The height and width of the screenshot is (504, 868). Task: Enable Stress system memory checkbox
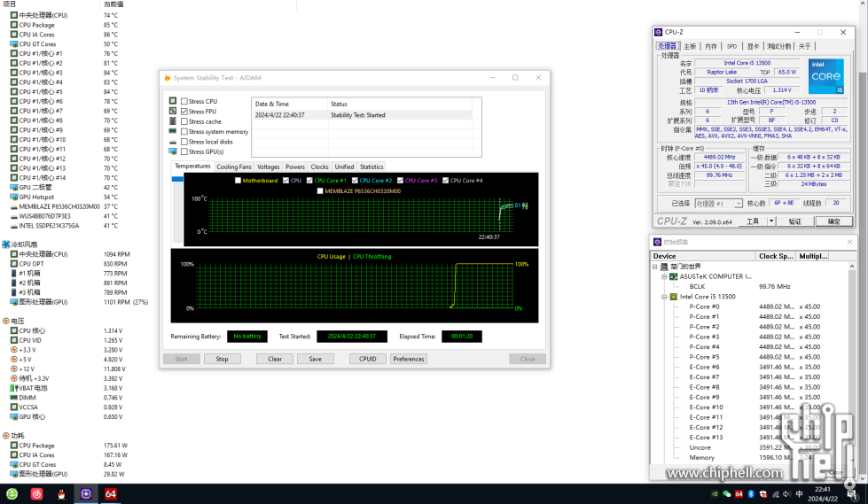[x=184, y=132]
